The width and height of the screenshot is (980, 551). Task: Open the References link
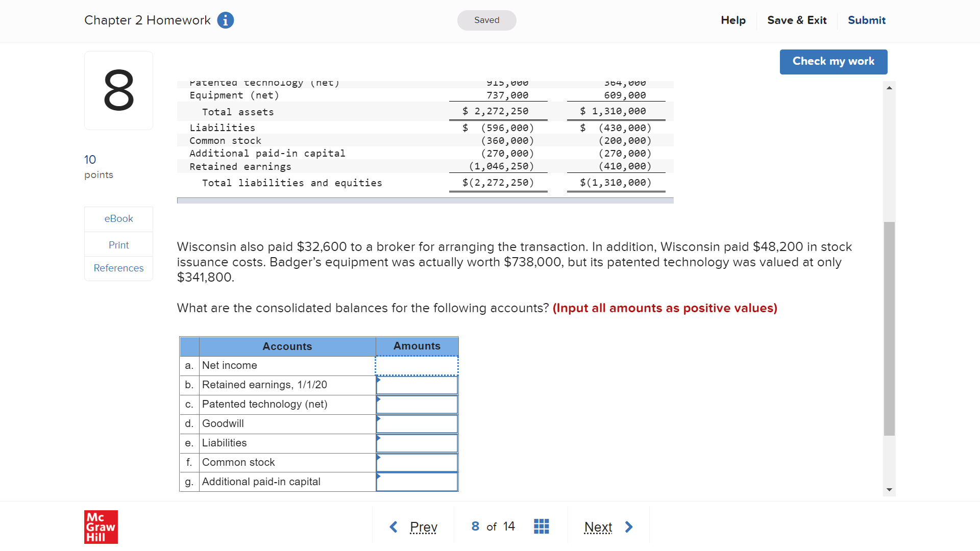tap(118, 268)
